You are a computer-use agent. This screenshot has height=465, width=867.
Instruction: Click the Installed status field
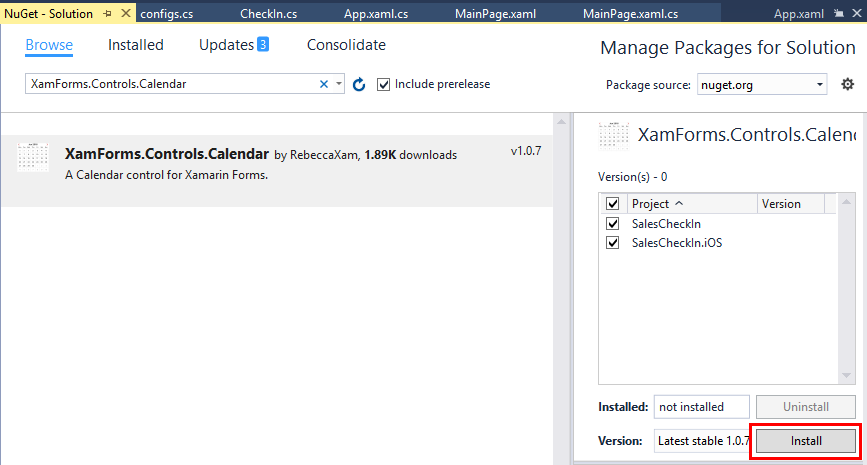point(702,407)
